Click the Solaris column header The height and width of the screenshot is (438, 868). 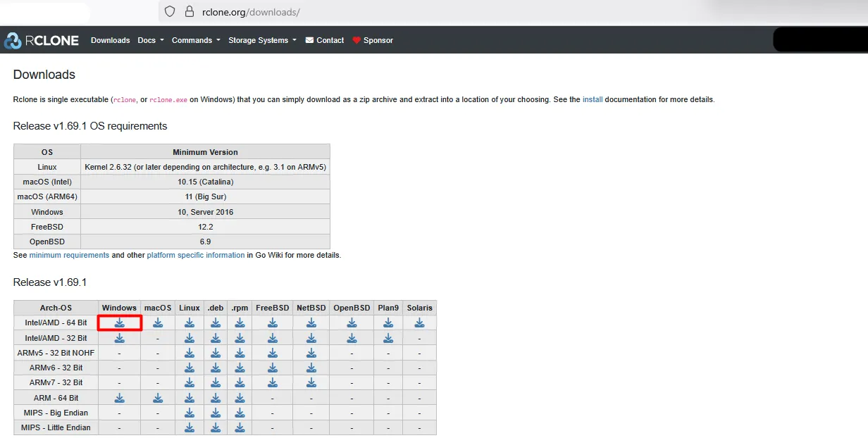[419, 308]
